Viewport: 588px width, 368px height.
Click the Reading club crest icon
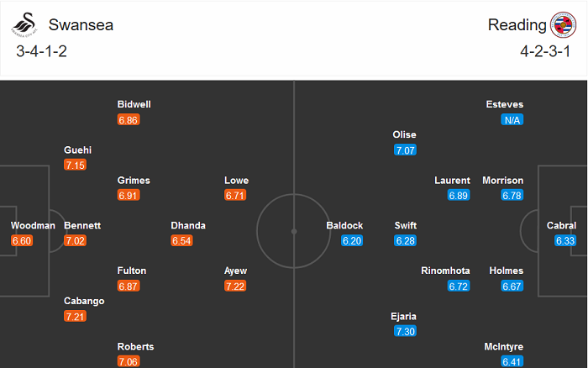pos(562,25)
